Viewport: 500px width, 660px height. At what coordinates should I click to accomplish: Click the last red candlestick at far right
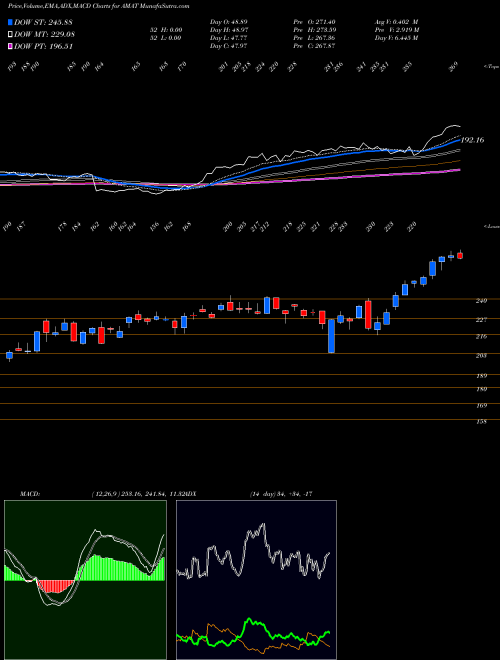pyautogui.click(x=460, y=255)
